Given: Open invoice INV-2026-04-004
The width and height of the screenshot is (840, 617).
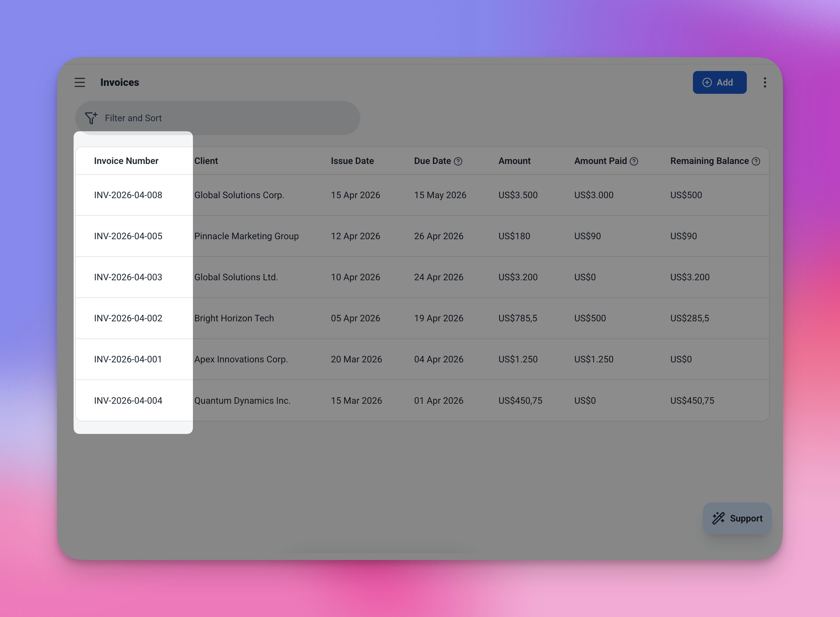Looking at the screenshot, I should click(128, 400).
